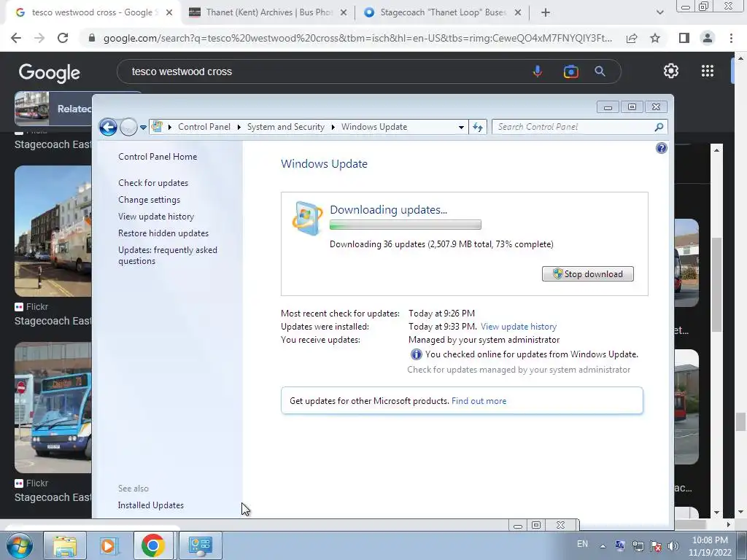This screenshot has height=560, width=747.
Task: Reload the Google page
Action: 63,38
